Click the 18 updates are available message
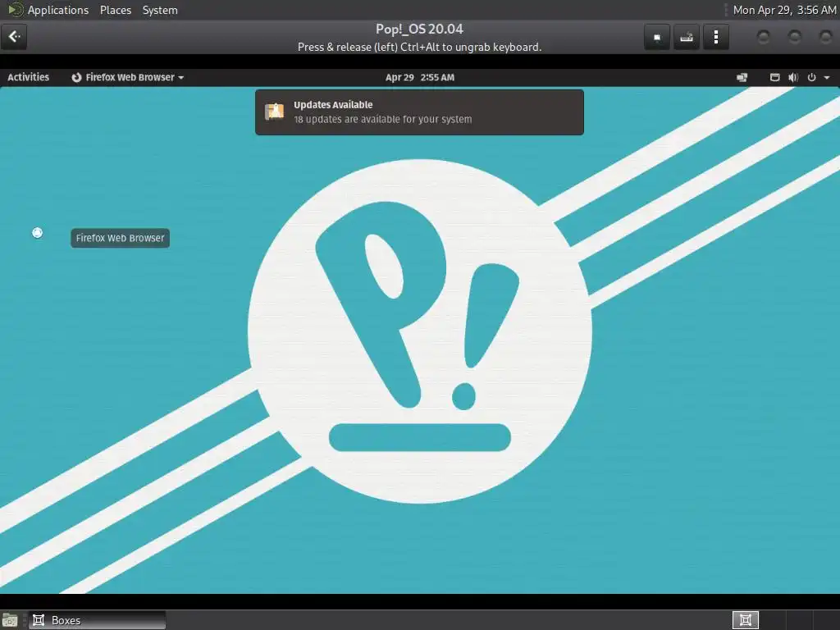Viewport: 840px width, 630px height. pyautogui.click(x=382, y=119)
